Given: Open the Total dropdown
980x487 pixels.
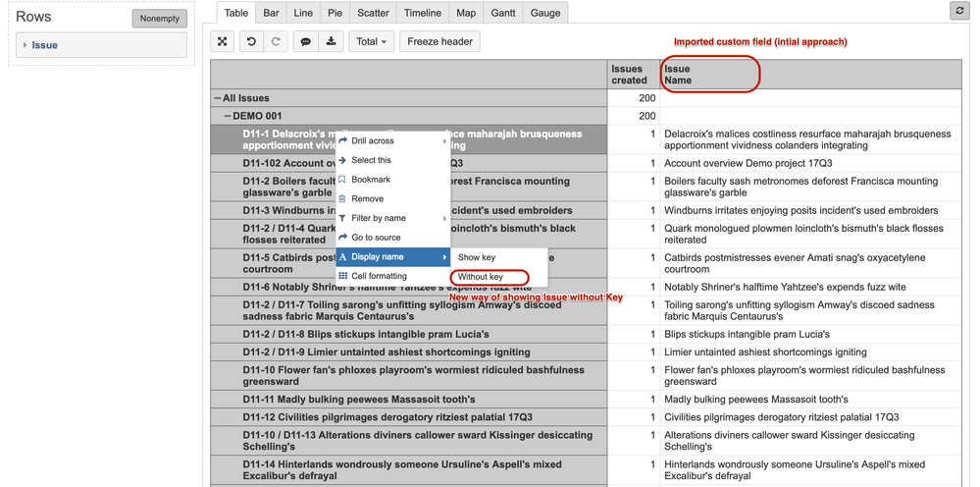Looking at the screenshot, I should (371, 42).
